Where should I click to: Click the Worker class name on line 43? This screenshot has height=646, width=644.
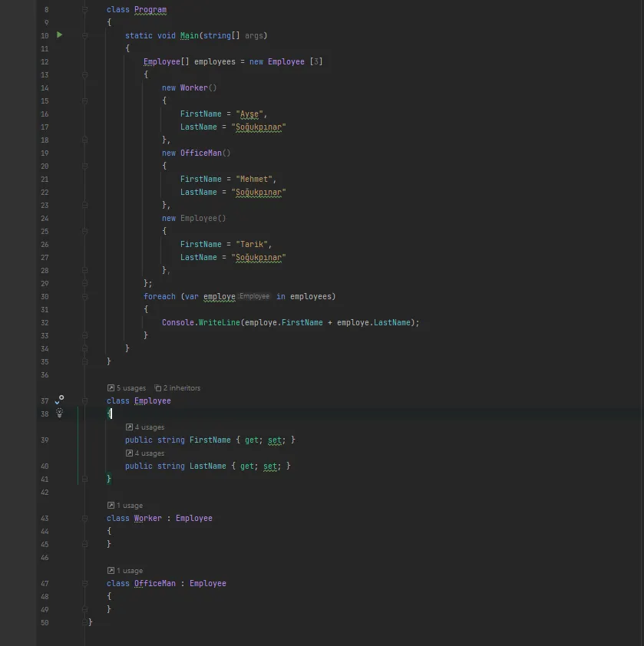coord(148,519)
